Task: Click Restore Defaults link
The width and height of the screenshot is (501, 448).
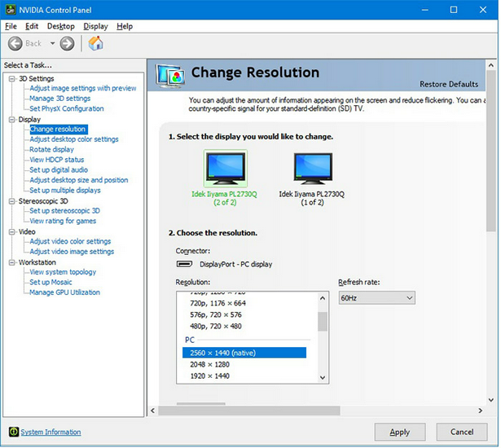Action: point(449,84)
